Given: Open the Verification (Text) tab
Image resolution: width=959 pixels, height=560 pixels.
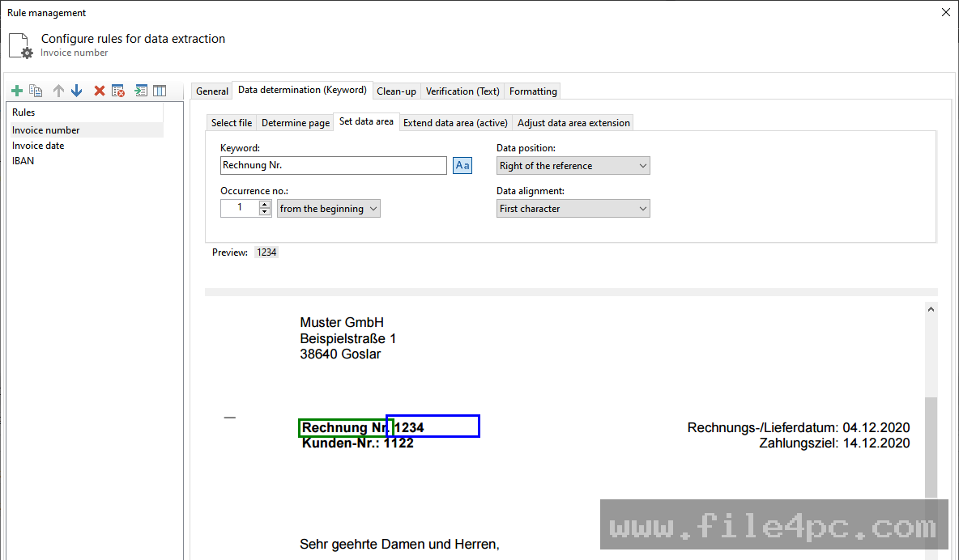Looking at the screenshot, I should coord(462,91).
